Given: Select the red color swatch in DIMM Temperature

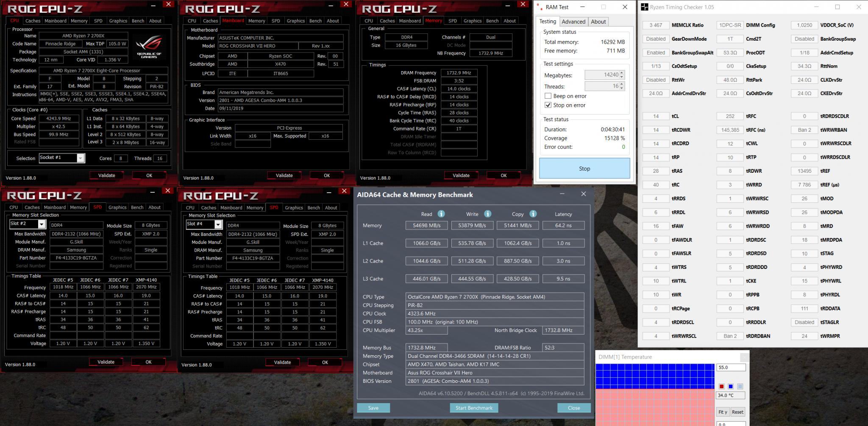Looking at the screenshot, I should coord(721,386).
